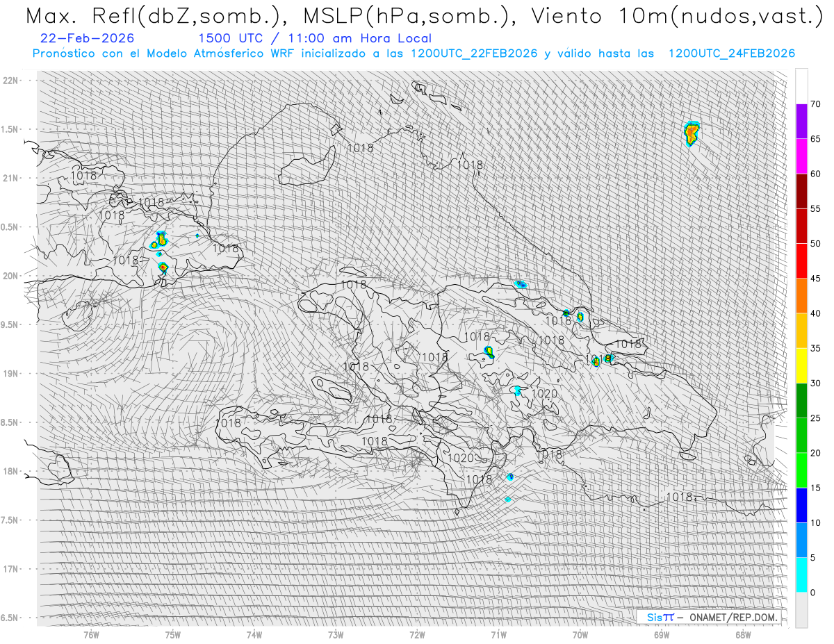Click the colorbar label 30
This screenshot has height=644, width=834.
(x=815, y=383)
